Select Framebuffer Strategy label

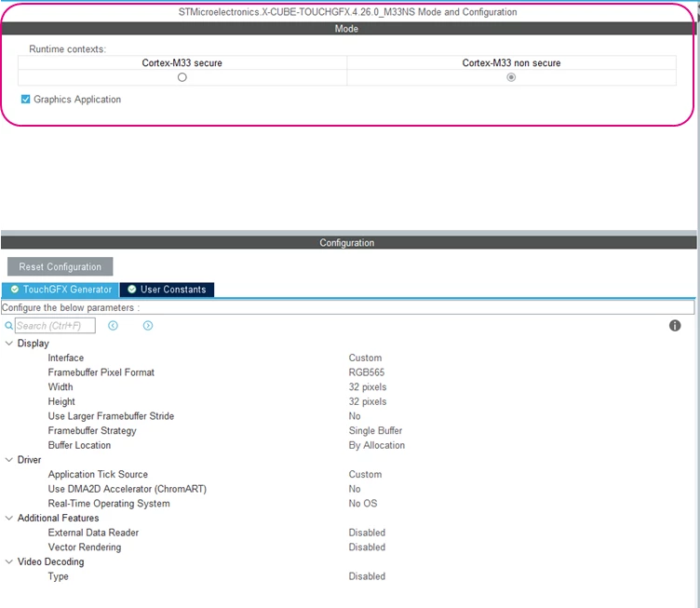pyautogui.click(x=92, y=431)
